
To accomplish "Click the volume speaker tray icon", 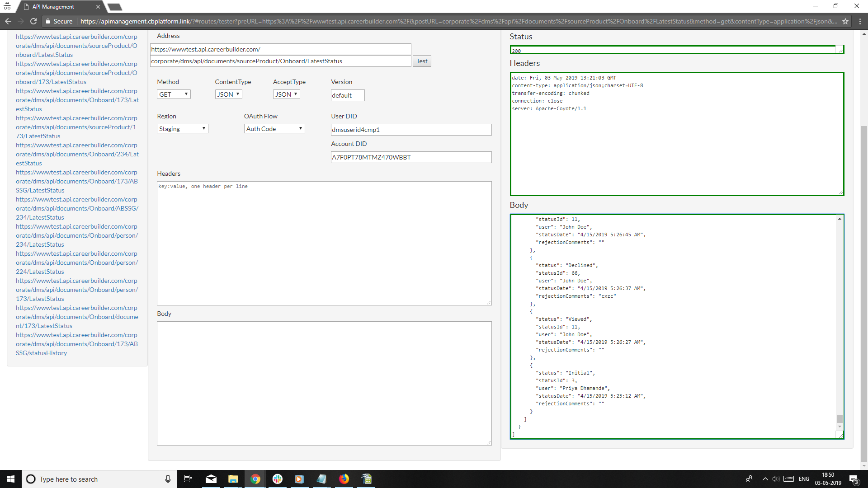I will [x=776, y=479].
